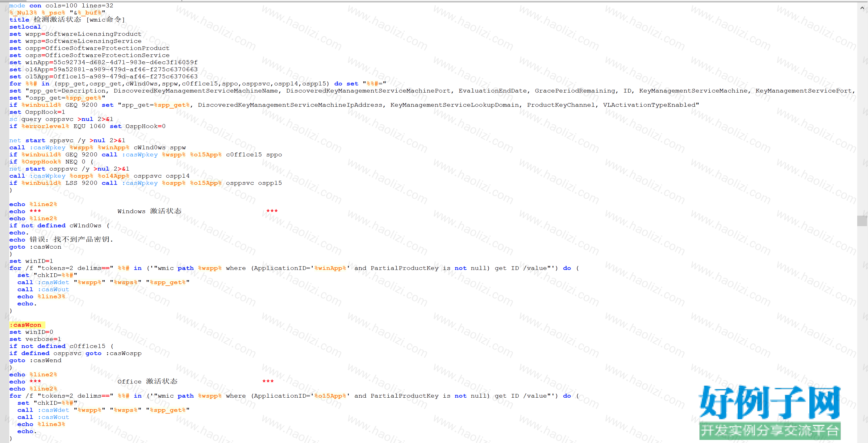This screenshot has width=868, height=443.
Task: Click the 'set o15App=0ff1ce15...' line
Action: (103, 77)
